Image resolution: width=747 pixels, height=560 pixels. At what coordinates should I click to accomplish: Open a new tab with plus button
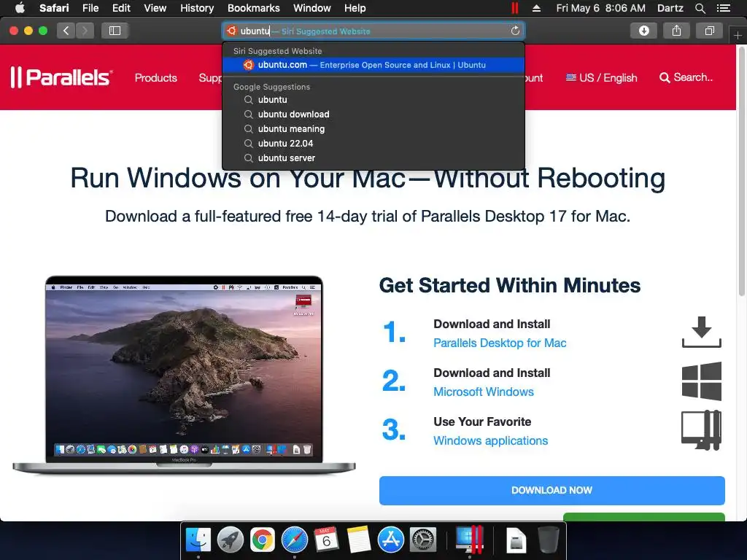[738, 35]
